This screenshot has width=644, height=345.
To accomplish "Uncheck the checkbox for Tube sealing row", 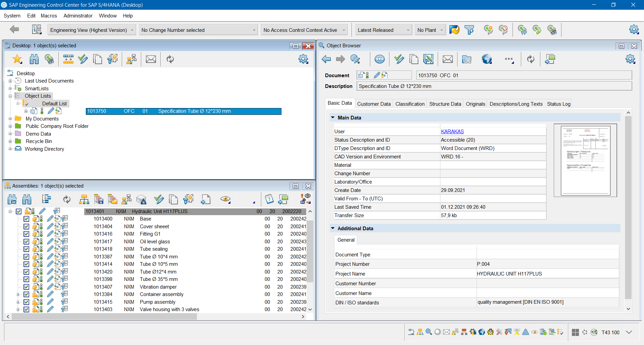I will pyautogui.click(x=26, y=249).
